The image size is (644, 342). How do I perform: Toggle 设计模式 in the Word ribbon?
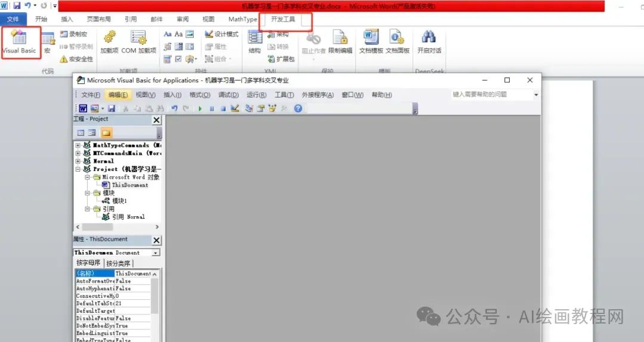coord(221,34)
